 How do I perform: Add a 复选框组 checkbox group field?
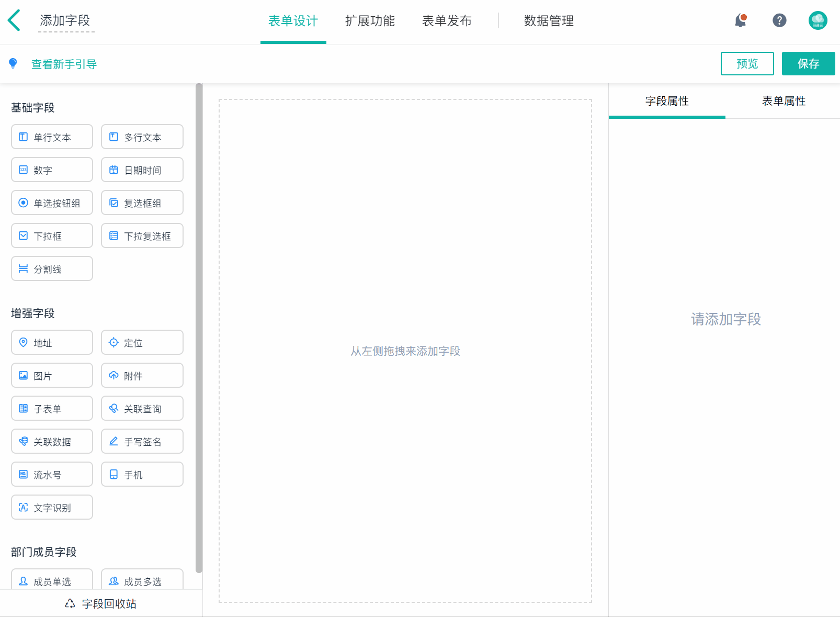(142, 203)
